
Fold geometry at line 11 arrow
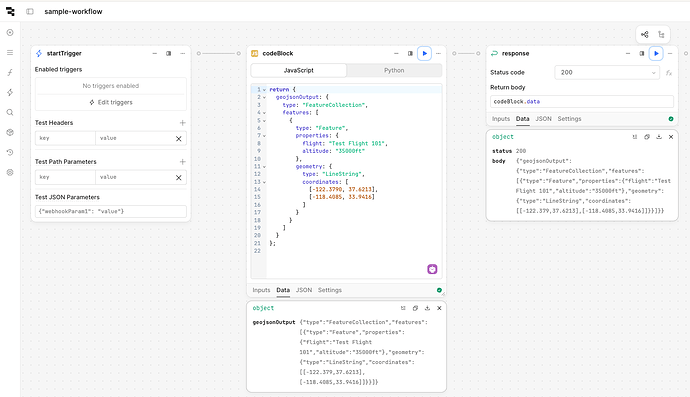(264, 166)
